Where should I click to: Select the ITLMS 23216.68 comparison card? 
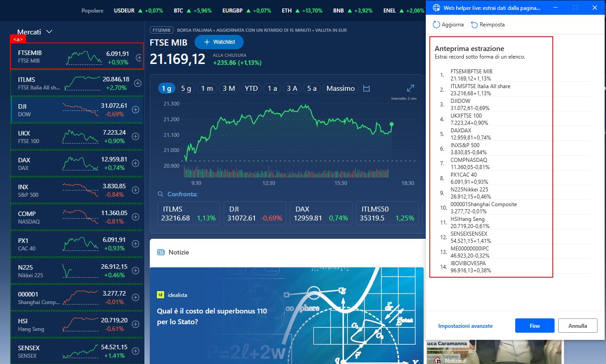(189, 213)
